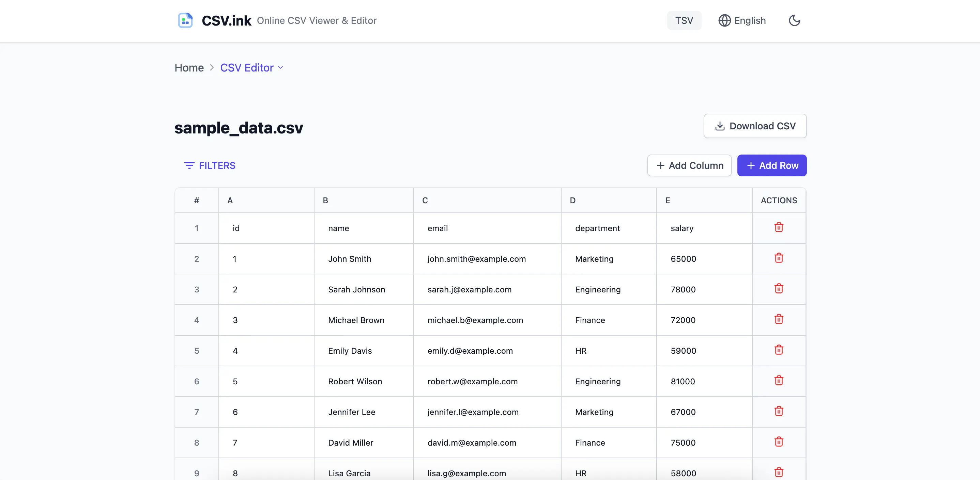Delete the Robert Wilson row
Screen dimensions: 980x480
(779, 381)
